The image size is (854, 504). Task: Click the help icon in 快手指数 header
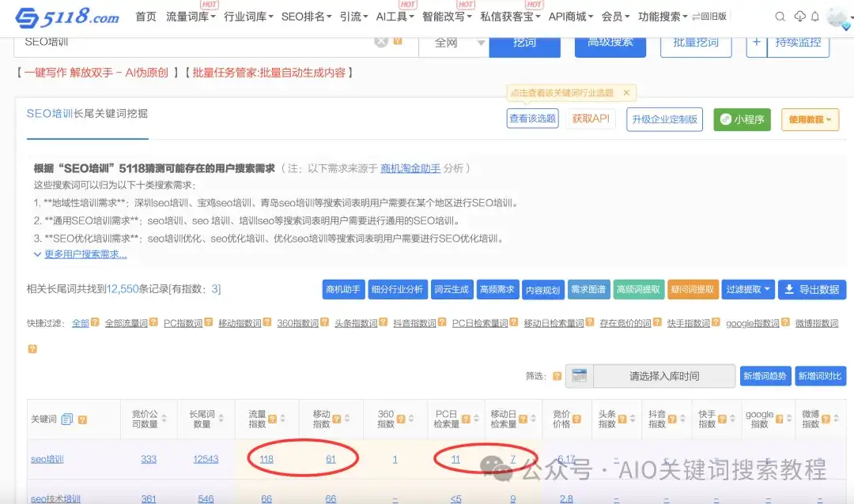pyautogui.click(x=722, y=419)
